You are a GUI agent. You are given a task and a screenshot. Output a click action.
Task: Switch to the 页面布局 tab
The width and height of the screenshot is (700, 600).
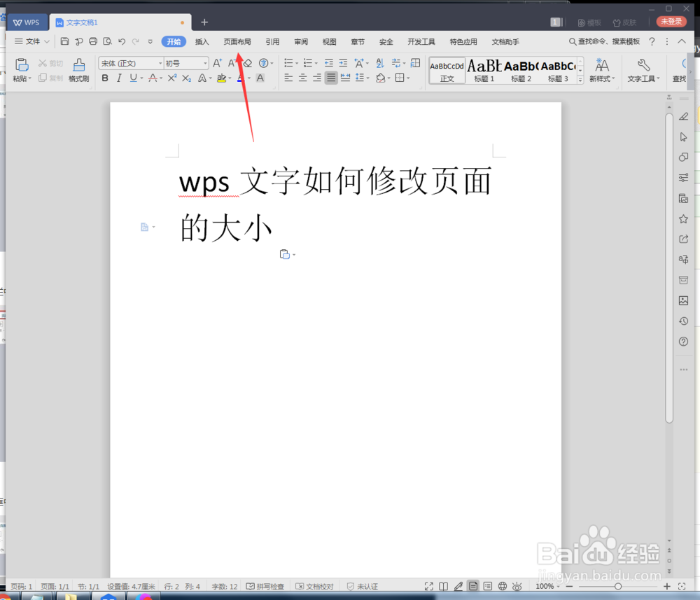237,41
